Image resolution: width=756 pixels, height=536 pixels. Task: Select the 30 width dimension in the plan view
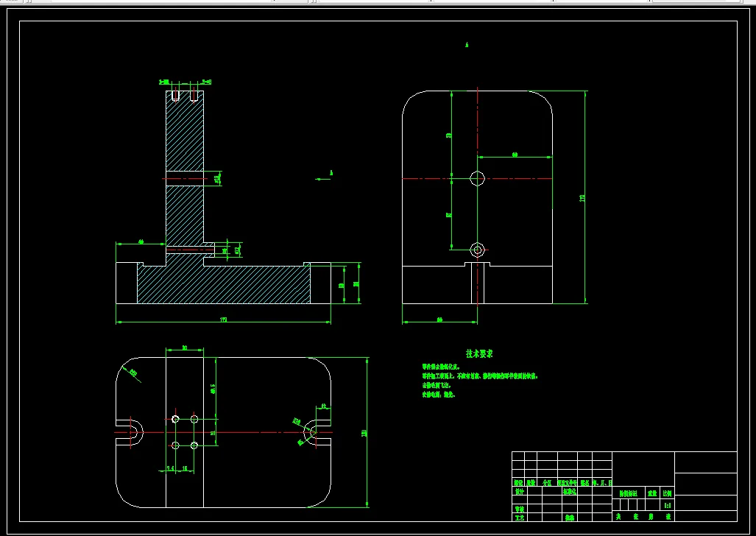coord(185,348)
